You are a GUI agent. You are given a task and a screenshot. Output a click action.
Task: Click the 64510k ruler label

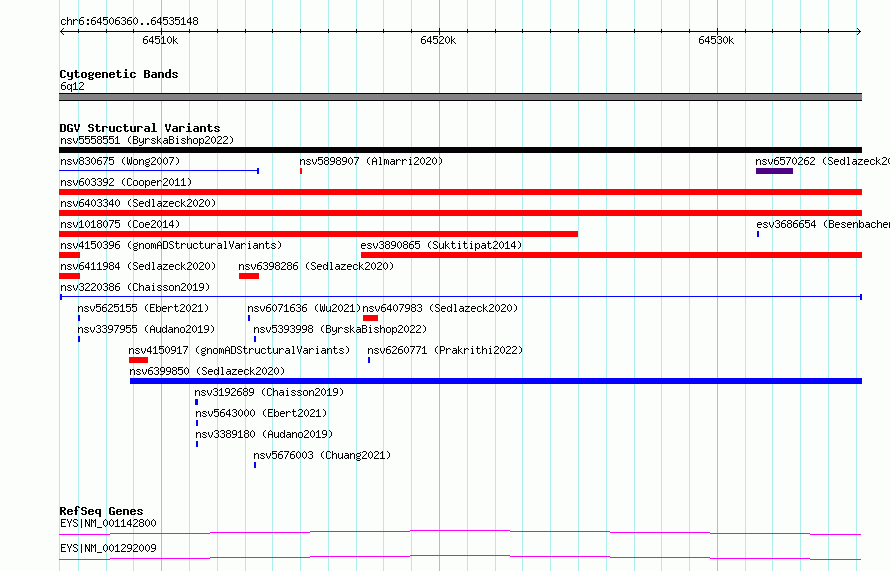tap(160, 40)
